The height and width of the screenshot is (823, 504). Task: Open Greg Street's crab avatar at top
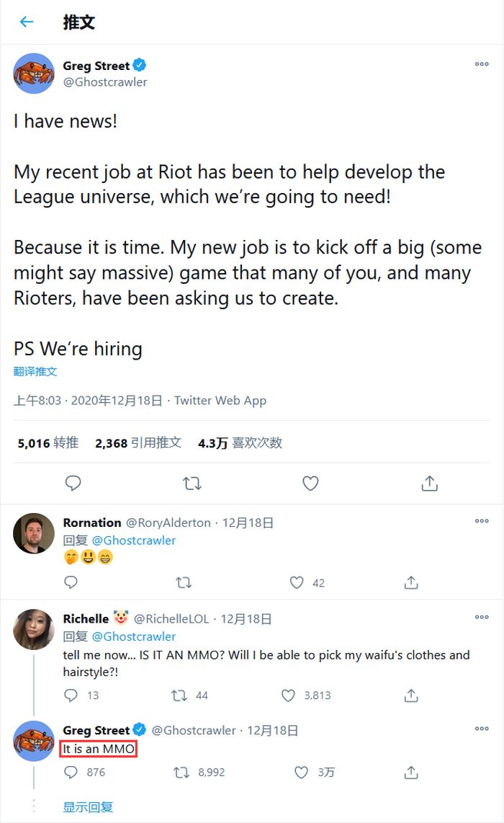coord(34,73)
